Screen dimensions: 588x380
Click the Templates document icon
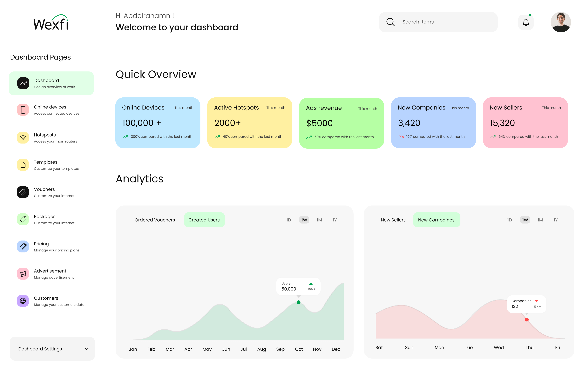[x=23, y=165]
